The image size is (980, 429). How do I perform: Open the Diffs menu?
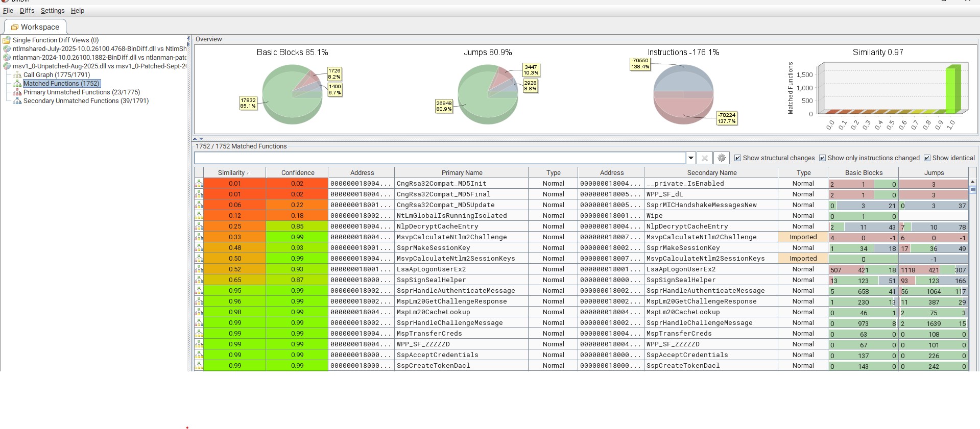tap(27, 11)
